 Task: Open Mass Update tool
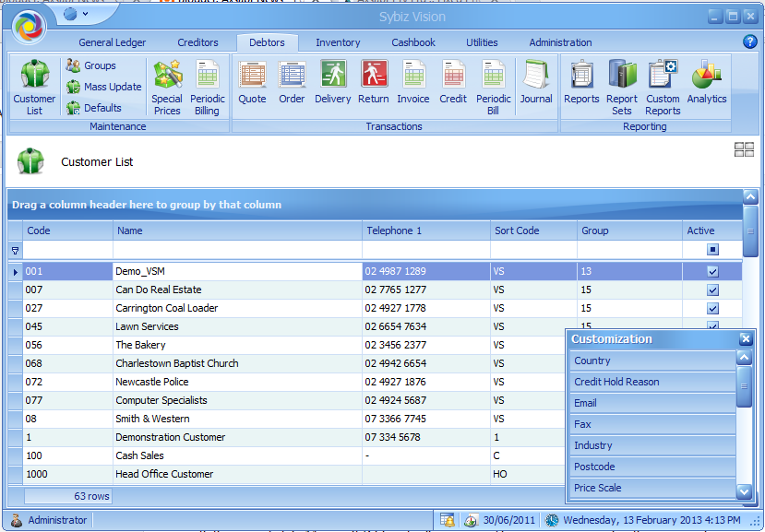104,87
